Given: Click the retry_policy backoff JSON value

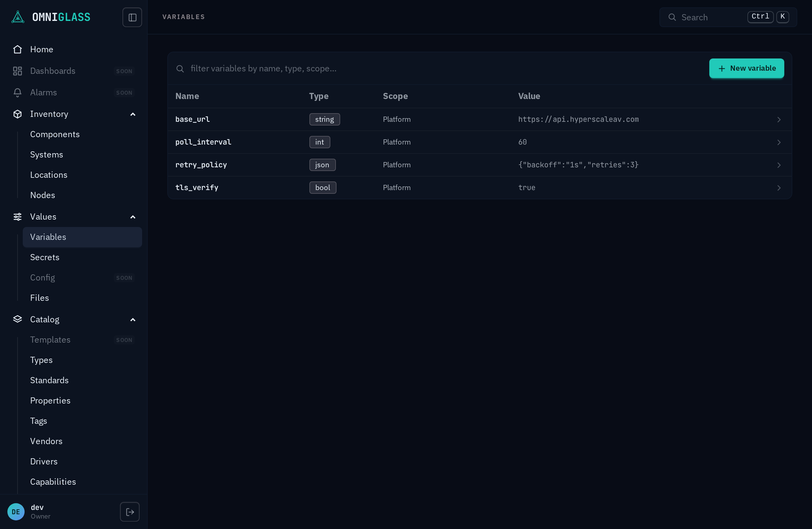Looking at the screenshot, I should [578, 165].
